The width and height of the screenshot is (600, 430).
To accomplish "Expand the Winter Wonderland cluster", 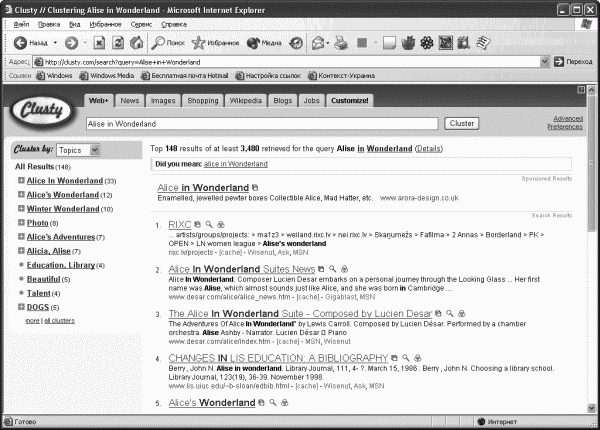I will pyautogui.click(x=21, y=208).
